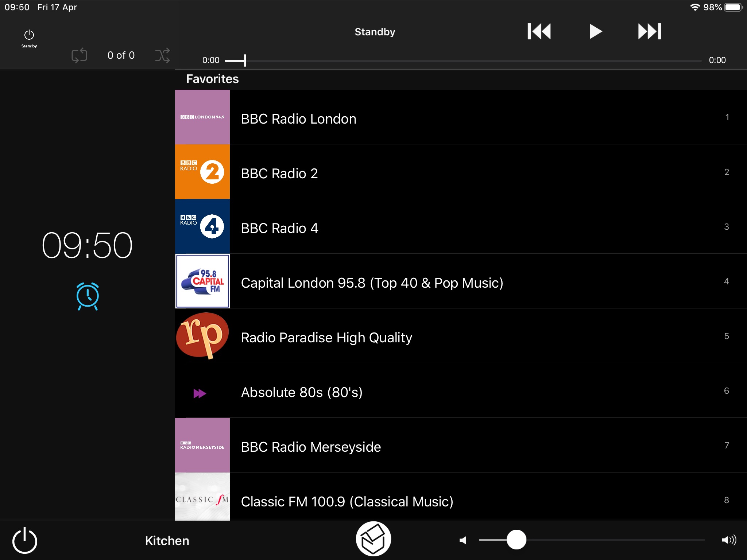Image resolution: width=747 pixels, height=560 pixels.
Task: Toggle the repeat mode icon
Action: coord(79,55)
